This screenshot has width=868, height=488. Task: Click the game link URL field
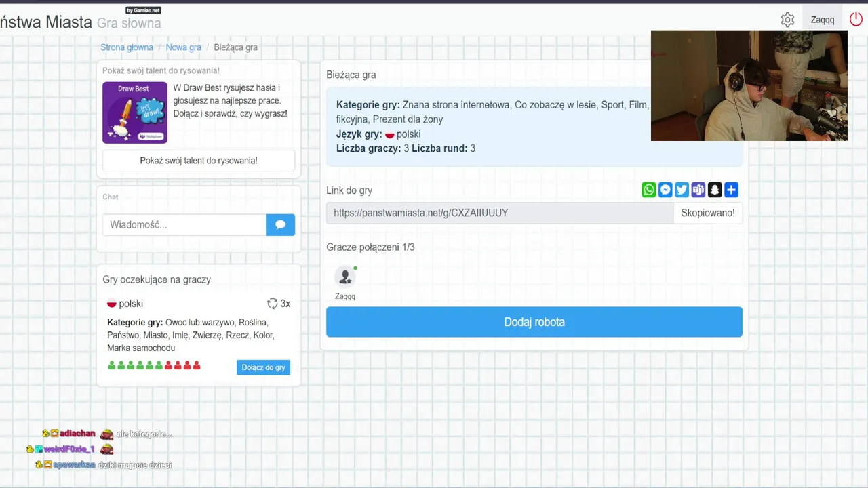tap(500, 213)
